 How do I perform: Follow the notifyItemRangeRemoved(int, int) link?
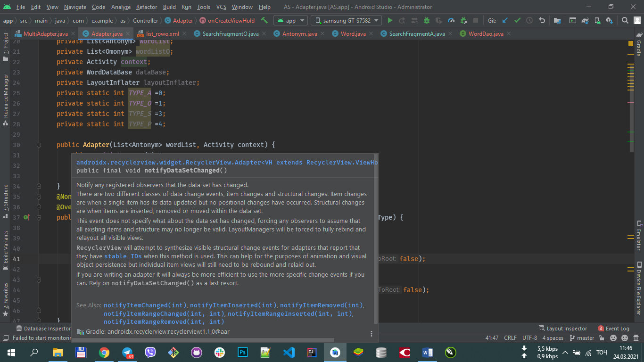pyautogui.click(x=164, y=322)
